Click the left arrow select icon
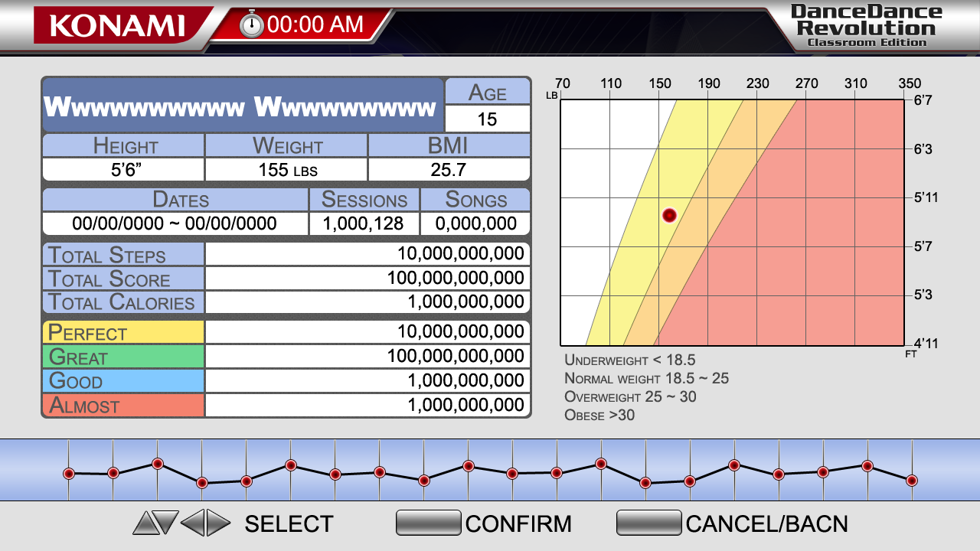This screenshot has width=980, height=551. click(193, 523)
